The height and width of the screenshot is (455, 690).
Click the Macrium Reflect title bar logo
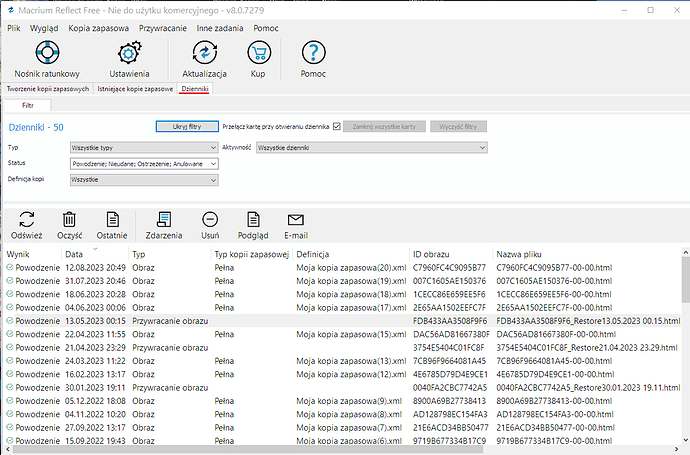(11, 10)
